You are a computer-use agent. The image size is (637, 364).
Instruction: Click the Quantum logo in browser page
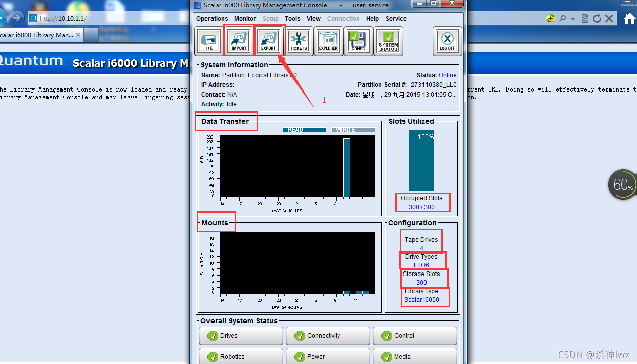point(31,61)
